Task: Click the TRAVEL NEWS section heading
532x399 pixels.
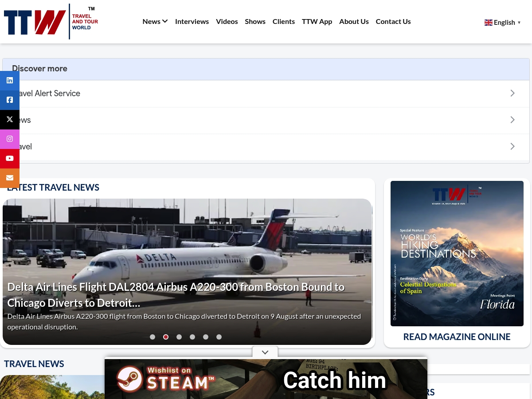Action: coord(34,364)
